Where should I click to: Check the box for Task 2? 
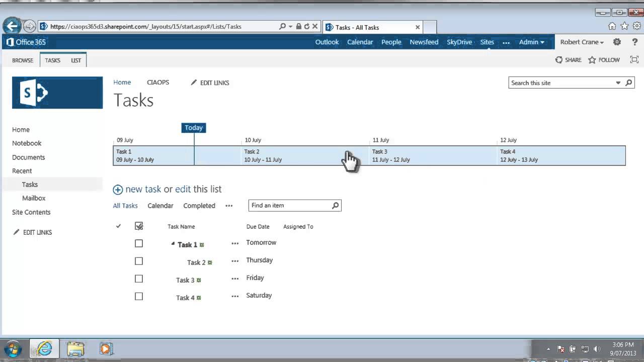point(139,261)
